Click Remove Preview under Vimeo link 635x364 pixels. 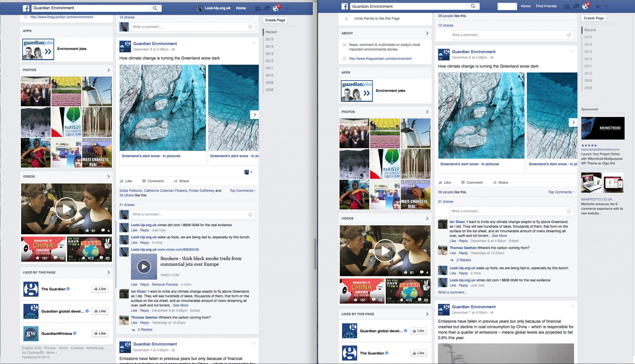[x=165, y=285]
